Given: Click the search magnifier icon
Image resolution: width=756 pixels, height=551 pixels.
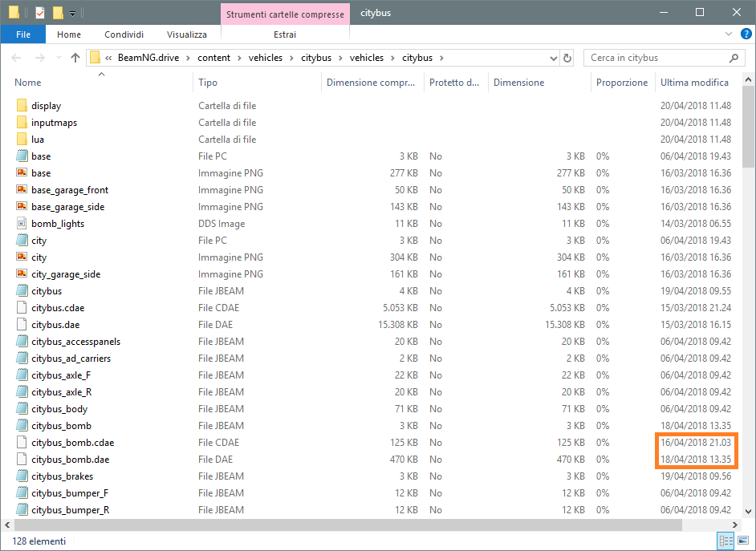Looking at the screenshot, I should [734, 58].
